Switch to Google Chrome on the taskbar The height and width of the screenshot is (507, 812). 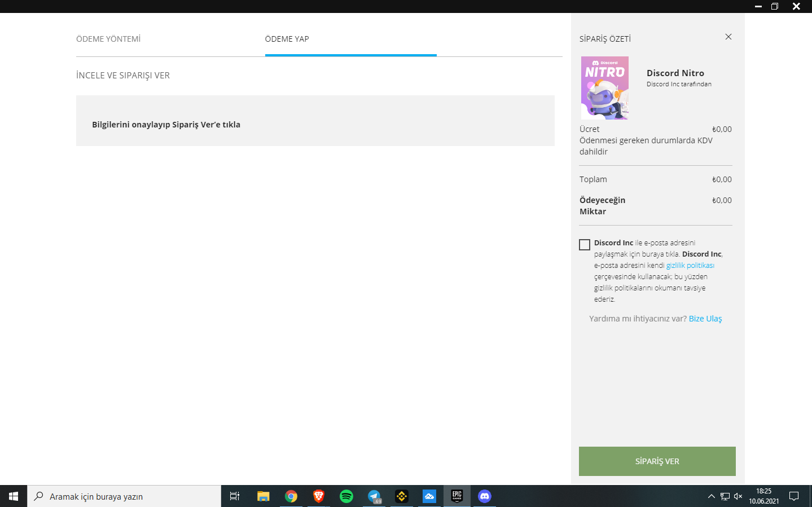291,496
